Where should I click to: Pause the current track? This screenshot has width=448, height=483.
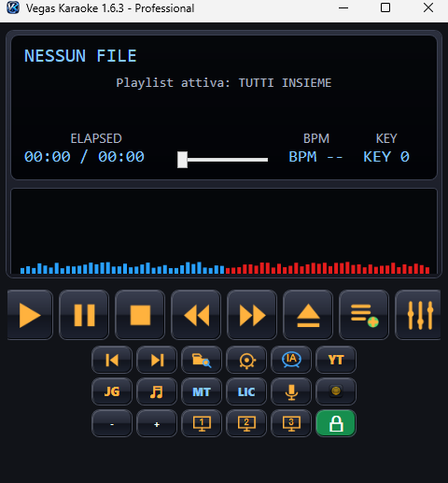tap(84, 315)
